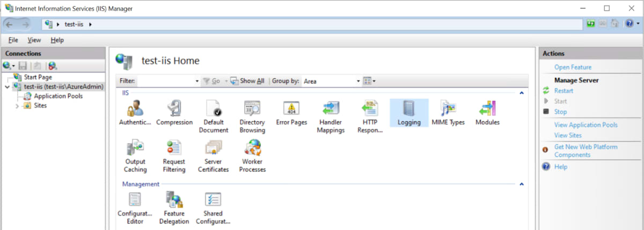
Task: Expand the Sites tree node
Action: point(17,106)
